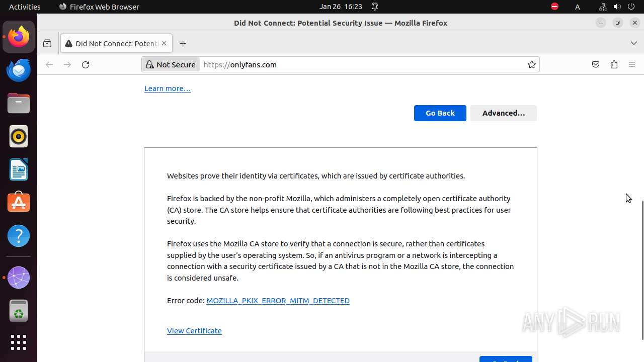The height and width of the screenshot is (362, 644).
Task: Open Ubuntu Software store icon
Action: pyautogui.click(x=19, y=203)
